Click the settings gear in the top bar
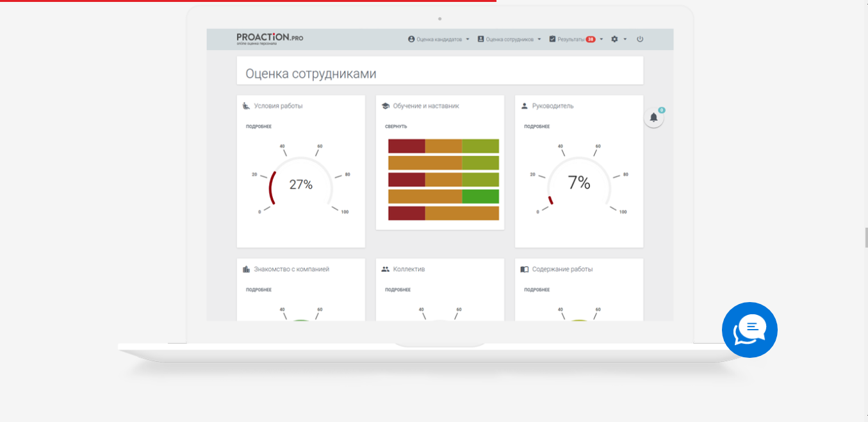 [614, 38]
